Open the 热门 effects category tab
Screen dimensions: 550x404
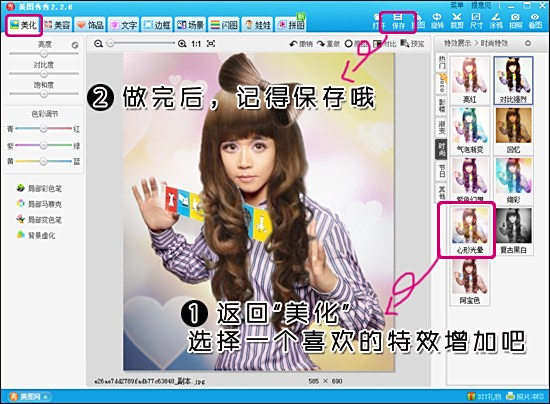(442, 62)
